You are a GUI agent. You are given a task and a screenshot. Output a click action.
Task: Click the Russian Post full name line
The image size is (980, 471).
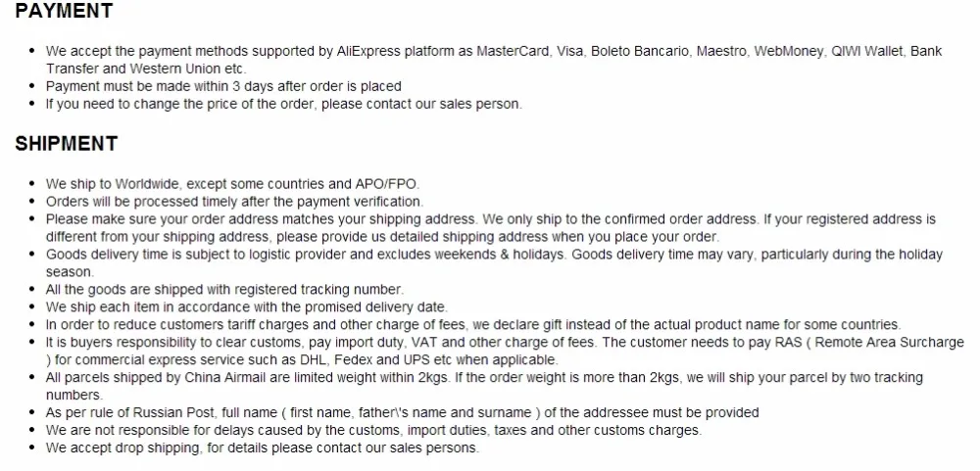click(x=403, y=413)
